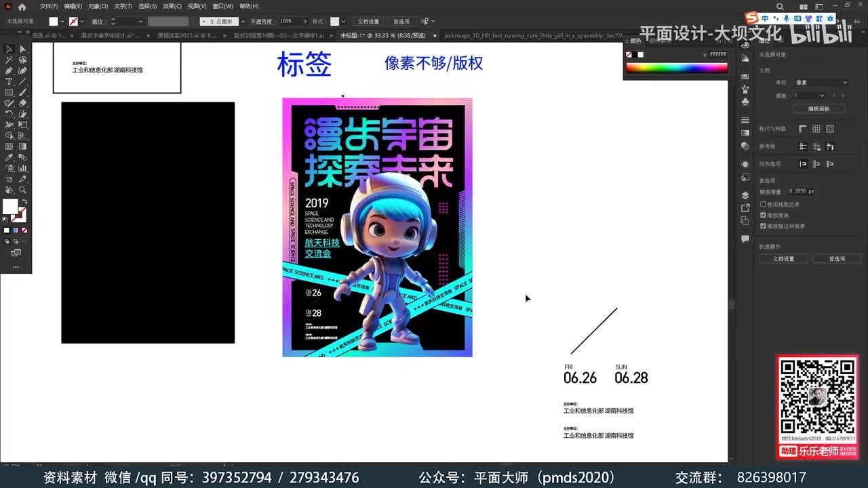Show rulers icon in Properties panel
Viewport: 868px width, 488px height.
coord(803,129)
